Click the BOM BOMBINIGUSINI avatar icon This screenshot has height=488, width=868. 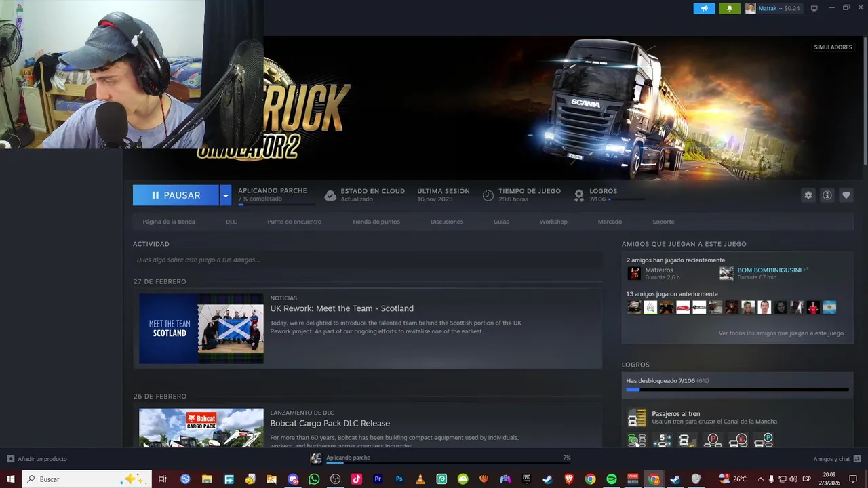(726, 273)
